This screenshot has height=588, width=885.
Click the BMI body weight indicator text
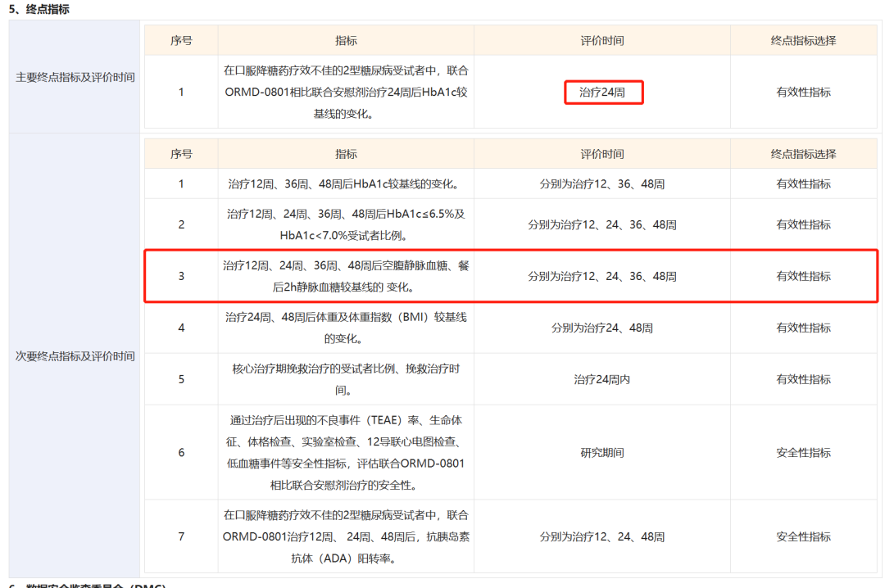tap(346, 328)
